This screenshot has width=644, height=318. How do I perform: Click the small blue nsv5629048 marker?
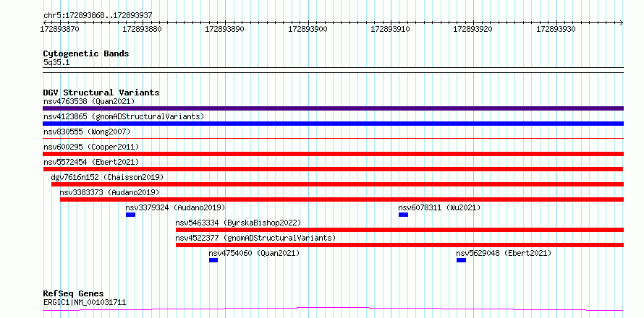(x=461, y=260)
